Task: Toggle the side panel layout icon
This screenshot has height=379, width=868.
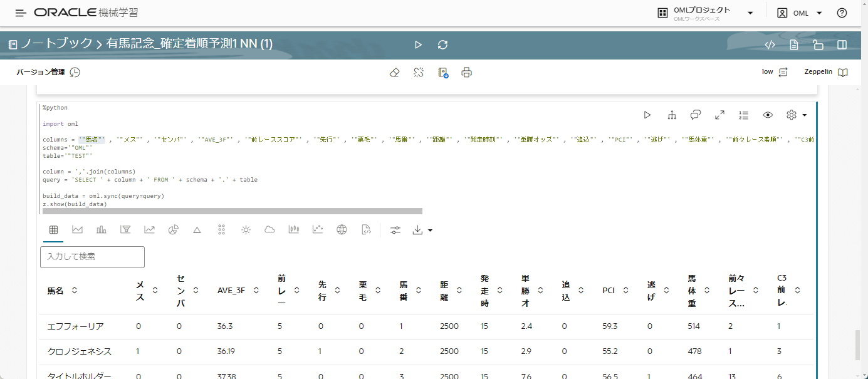Action: tap(842, 44)
